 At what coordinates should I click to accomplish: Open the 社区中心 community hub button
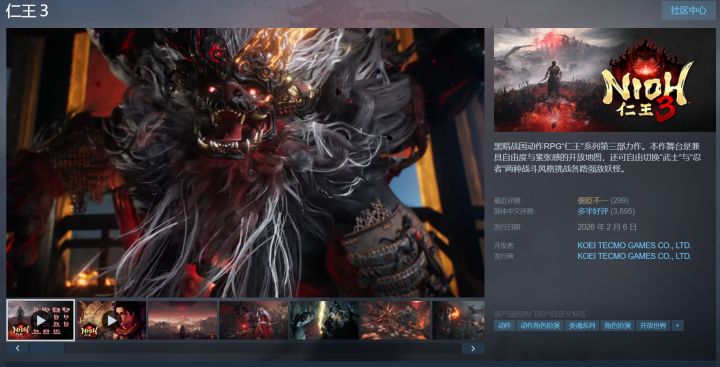pos(688,11)
